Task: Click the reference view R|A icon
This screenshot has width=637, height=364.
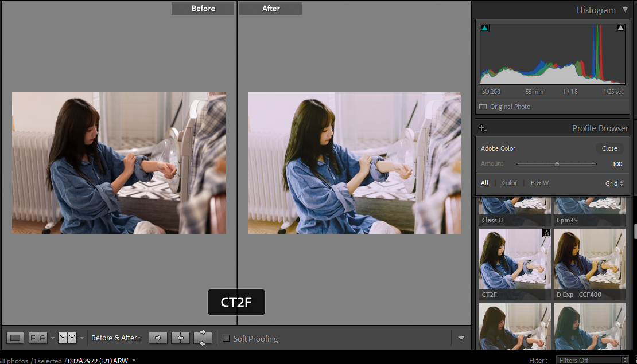Action: 38,338
